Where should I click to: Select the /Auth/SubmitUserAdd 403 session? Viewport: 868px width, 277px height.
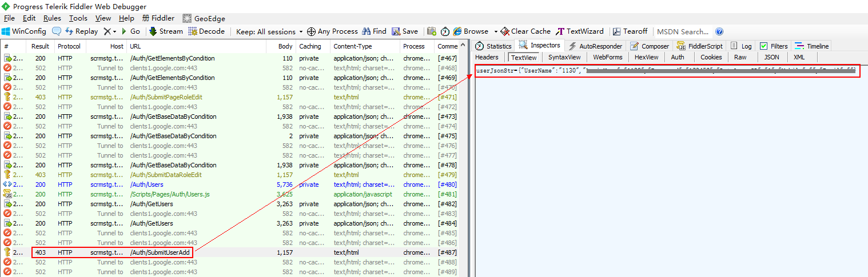coord(160,252)
